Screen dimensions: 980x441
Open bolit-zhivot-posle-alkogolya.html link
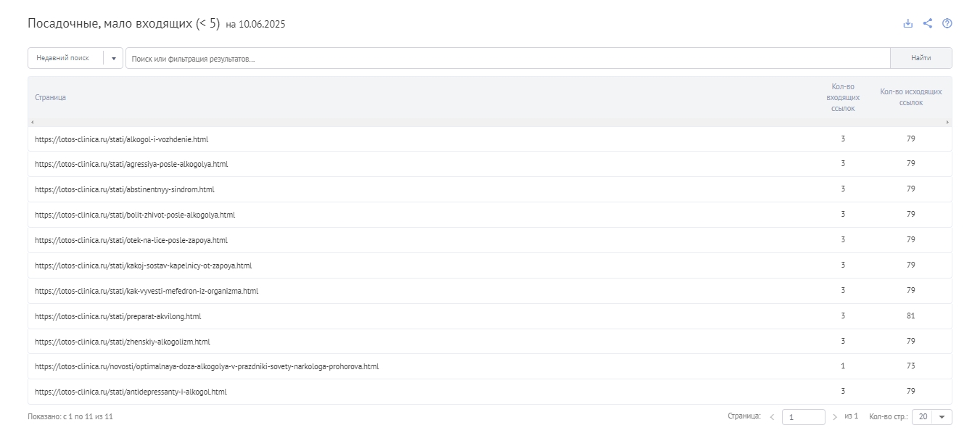(135, 215)
